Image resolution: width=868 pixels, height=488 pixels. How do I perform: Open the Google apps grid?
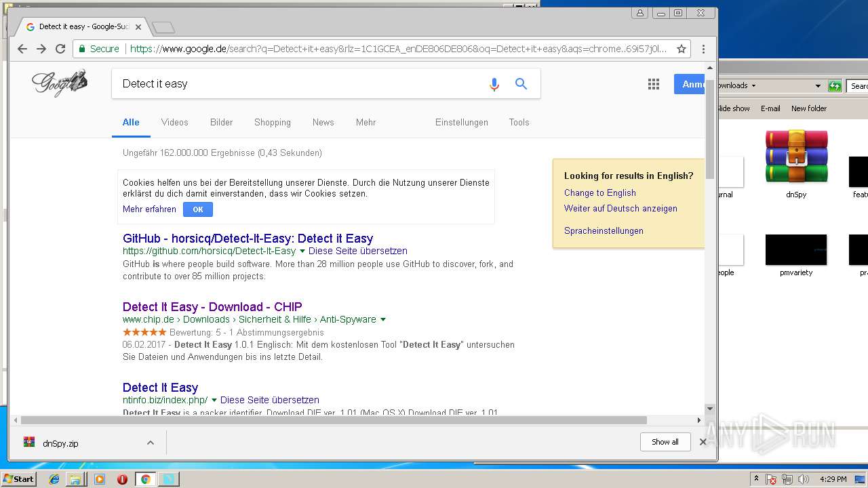coord(654,84)
